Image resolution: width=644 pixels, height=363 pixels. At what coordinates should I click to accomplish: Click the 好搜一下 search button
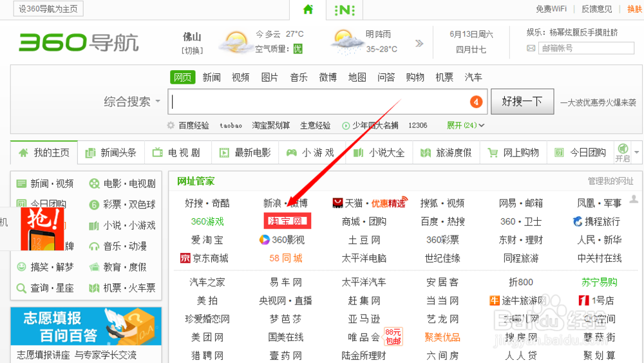522,102
